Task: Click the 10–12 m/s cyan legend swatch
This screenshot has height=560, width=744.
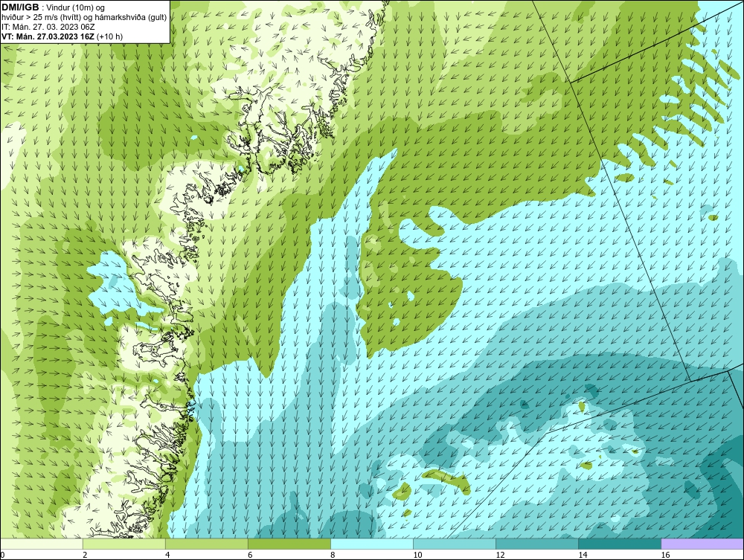Action: (454, 544)
